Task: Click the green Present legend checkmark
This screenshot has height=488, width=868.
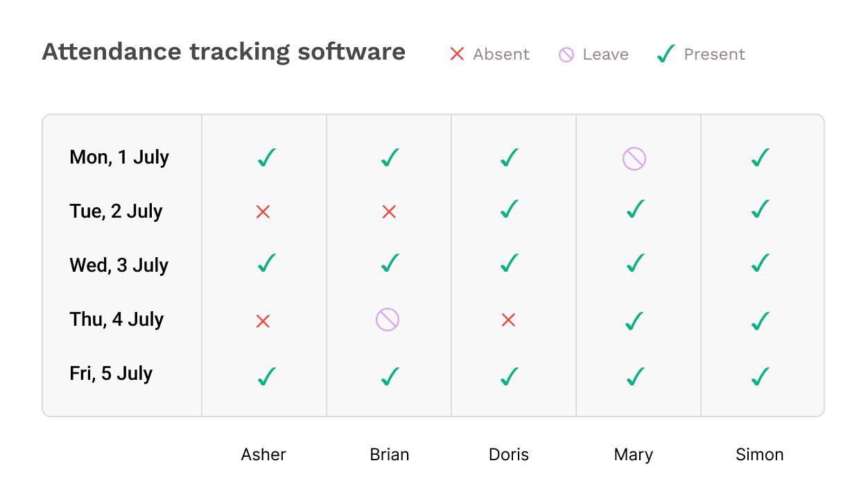Action: click(x=666, y=53)
